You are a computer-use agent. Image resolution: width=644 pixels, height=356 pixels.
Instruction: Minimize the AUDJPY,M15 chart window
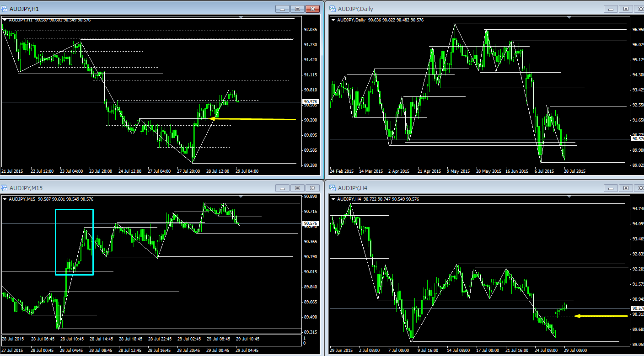283,188
